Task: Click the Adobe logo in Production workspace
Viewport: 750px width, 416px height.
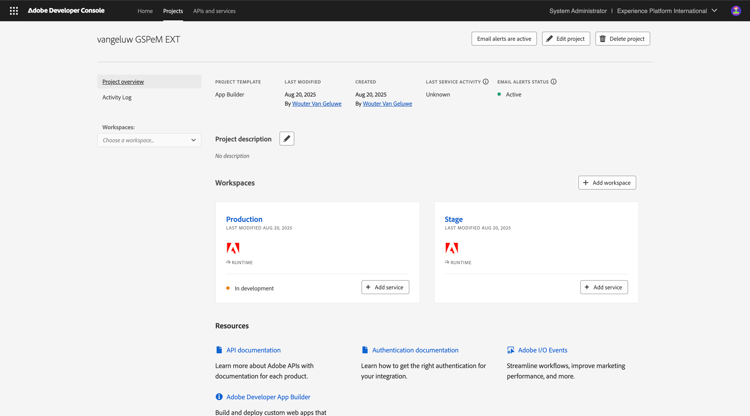Action: click(x=233, y=248)
